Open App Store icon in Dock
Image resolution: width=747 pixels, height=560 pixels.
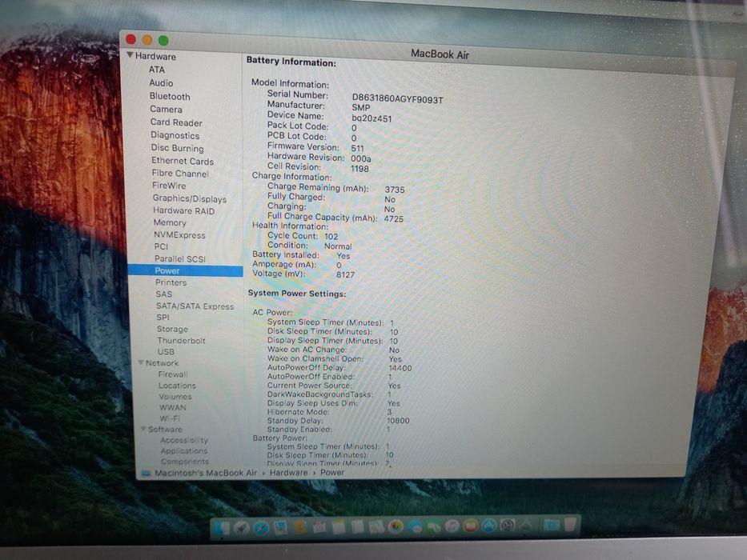[x=489, y=526]
